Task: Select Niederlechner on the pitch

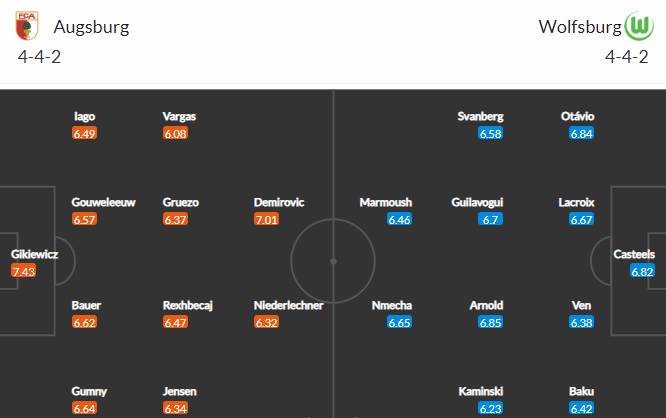Action: tap(288, 305)
